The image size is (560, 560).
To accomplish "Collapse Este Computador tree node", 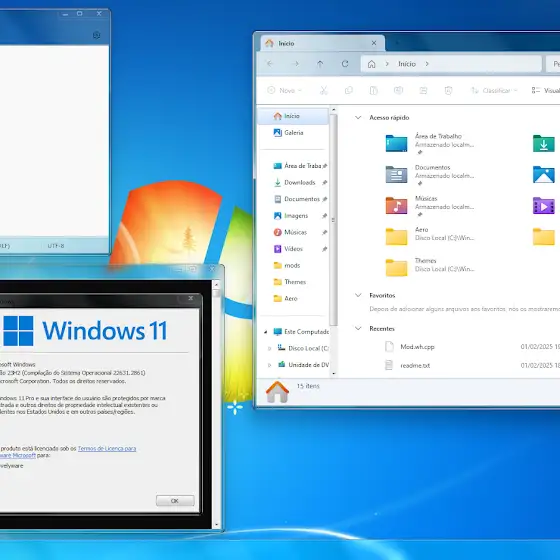I will 266,332.
